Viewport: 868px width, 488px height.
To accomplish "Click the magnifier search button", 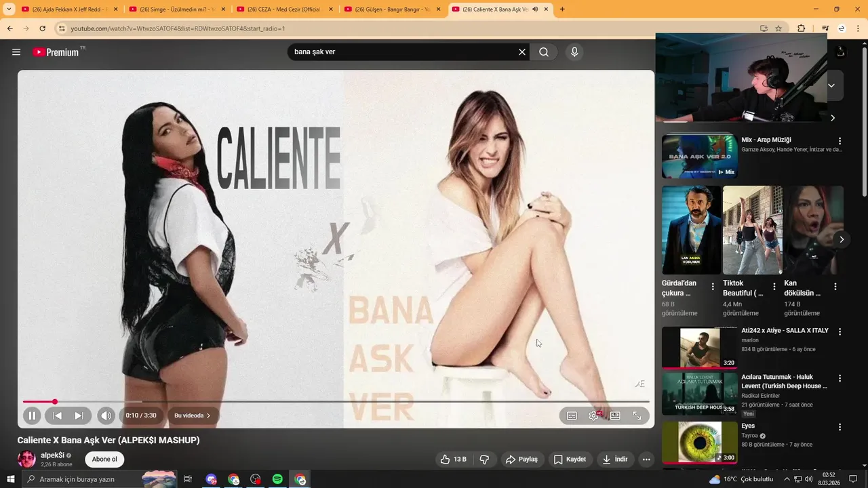I will (x=544, y=52).
